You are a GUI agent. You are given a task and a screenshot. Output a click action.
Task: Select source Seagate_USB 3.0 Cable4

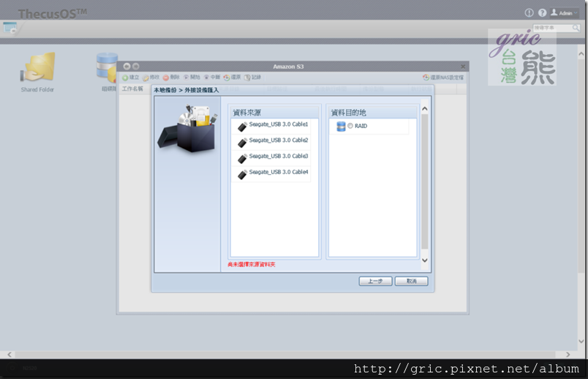pos(271,174)
